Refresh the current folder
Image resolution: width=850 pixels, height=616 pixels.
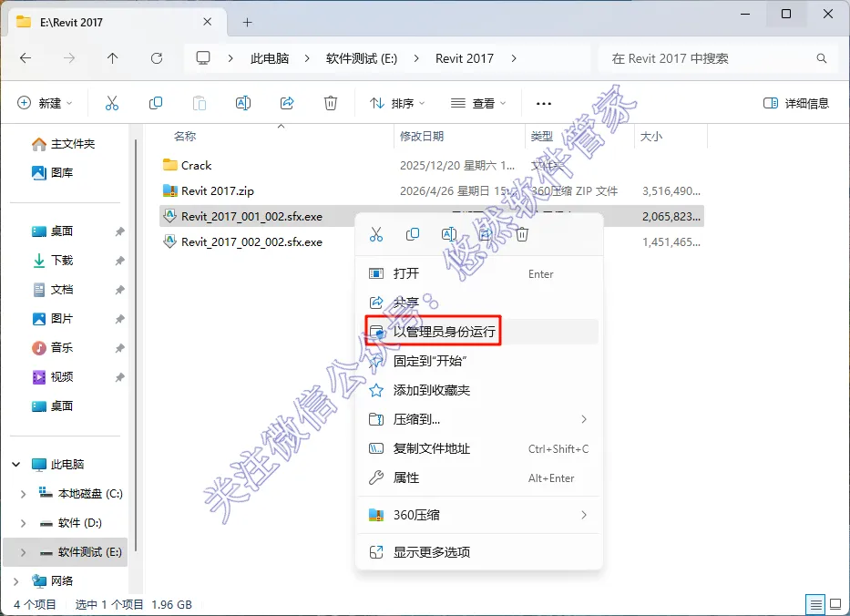coord(157,58)
